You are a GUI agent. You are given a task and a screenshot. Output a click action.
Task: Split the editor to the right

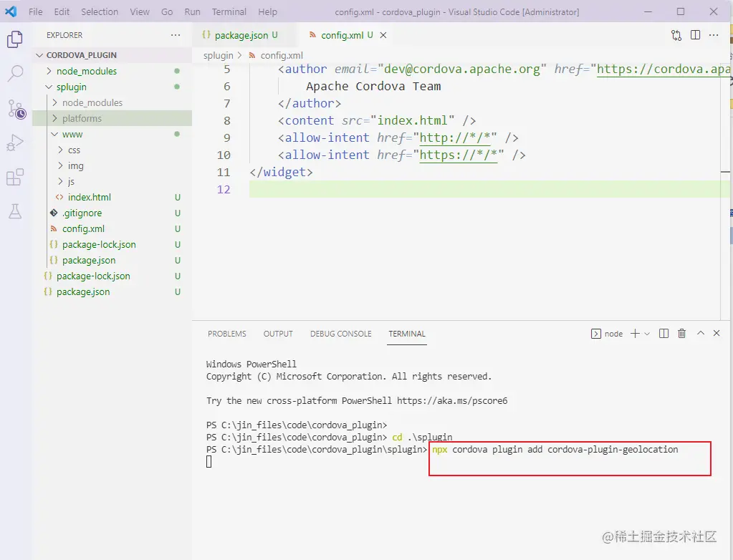695,35
